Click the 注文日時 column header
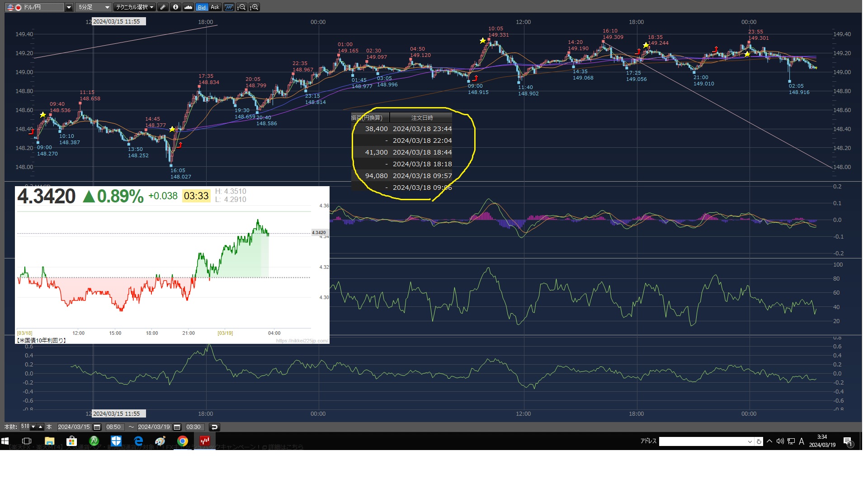 click(x=421, y=117)
